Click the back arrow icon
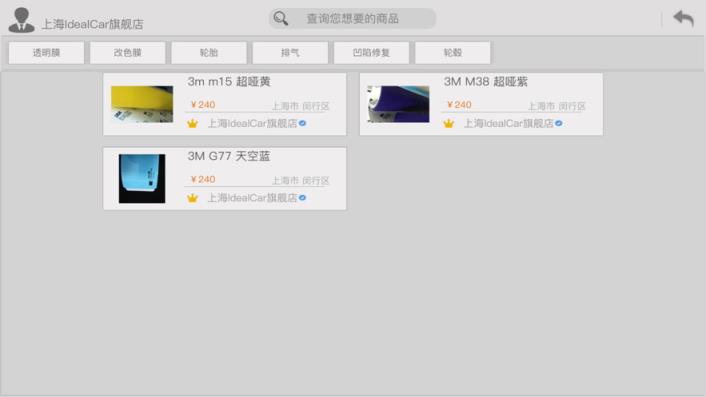This screenshot has width=706, height=397. (x=683, y=18)
